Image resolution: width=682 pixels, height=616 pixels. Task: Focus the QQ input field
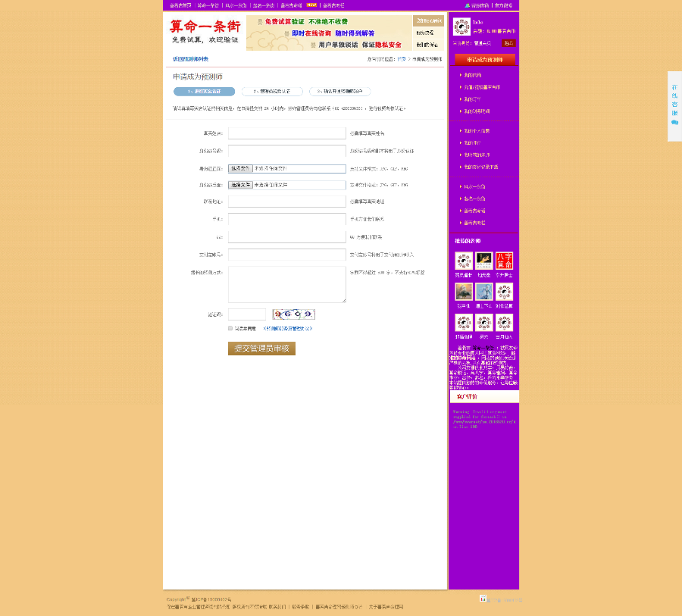(287, 236)
